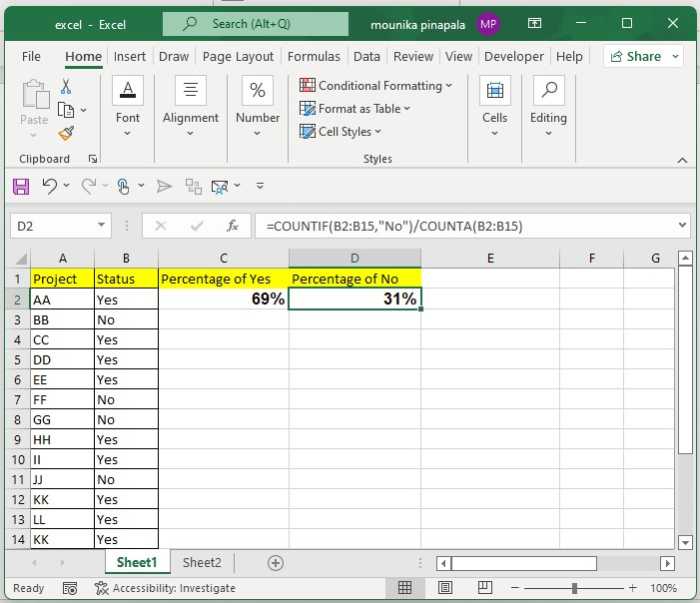Click the Cut scissors icon
The height and width of the screenshot is (603, 700).
[66, 86]
